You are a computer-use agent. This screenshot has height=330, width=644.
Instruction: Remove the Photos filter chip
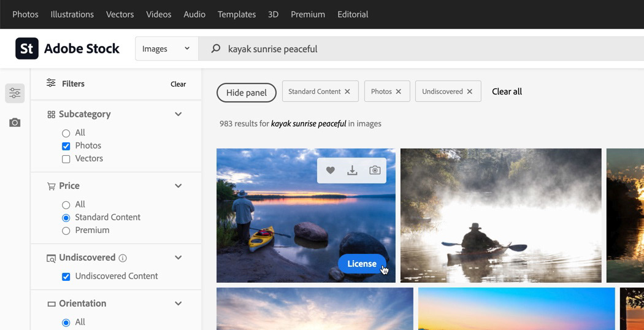click(x=399, y=91)
